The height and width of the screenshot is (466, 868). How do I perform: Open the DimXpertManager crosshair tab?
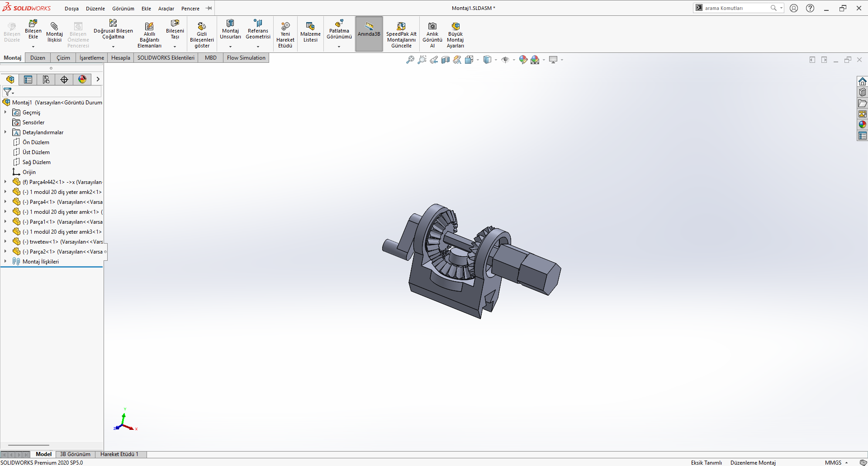[64, 80]
